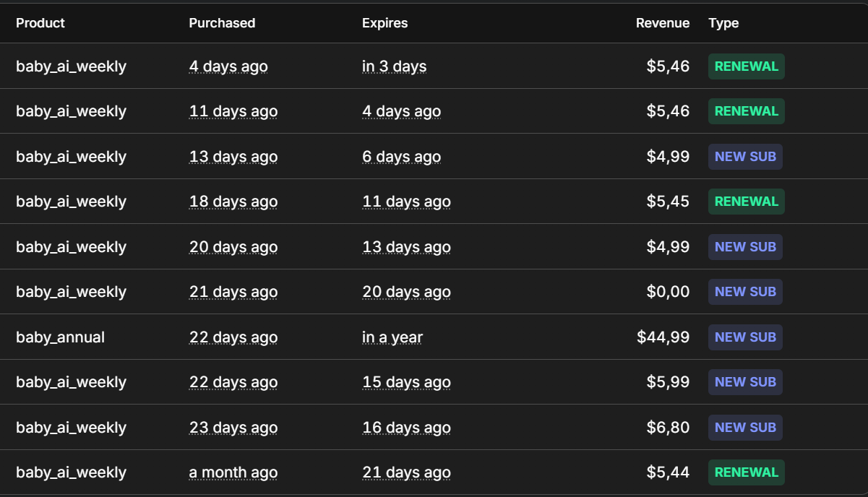Viewport: 868px width, 497px height.
Task: Click the Expires column header
Action: 384,23
